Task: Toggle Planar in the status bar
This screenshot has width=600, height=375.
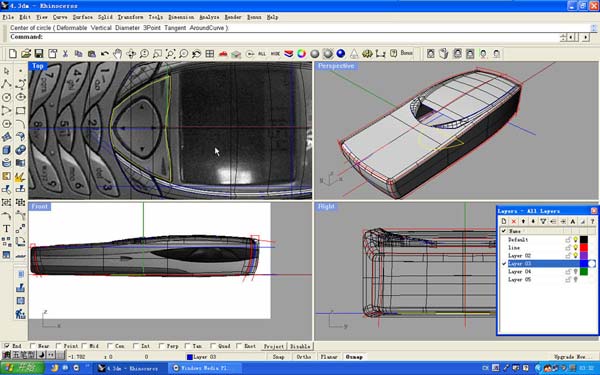Action: (329, 357)
